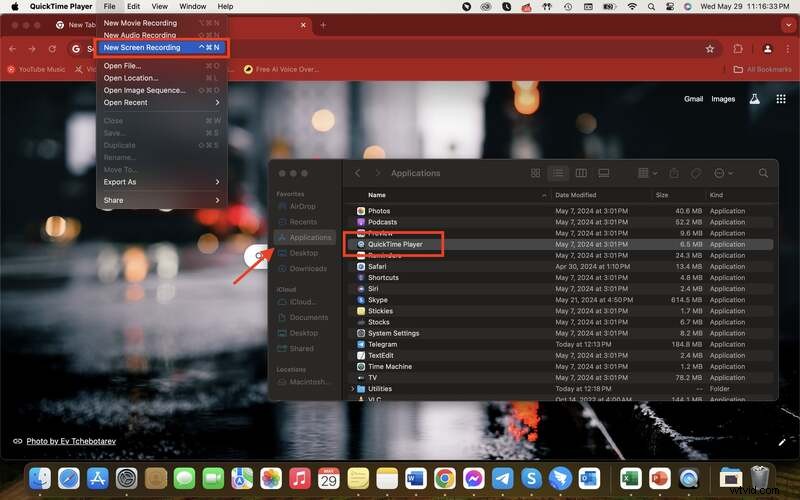Viewport: 800px width, 500px height.
Task: Open Messages from the Dock
Action: pos(184,479)
